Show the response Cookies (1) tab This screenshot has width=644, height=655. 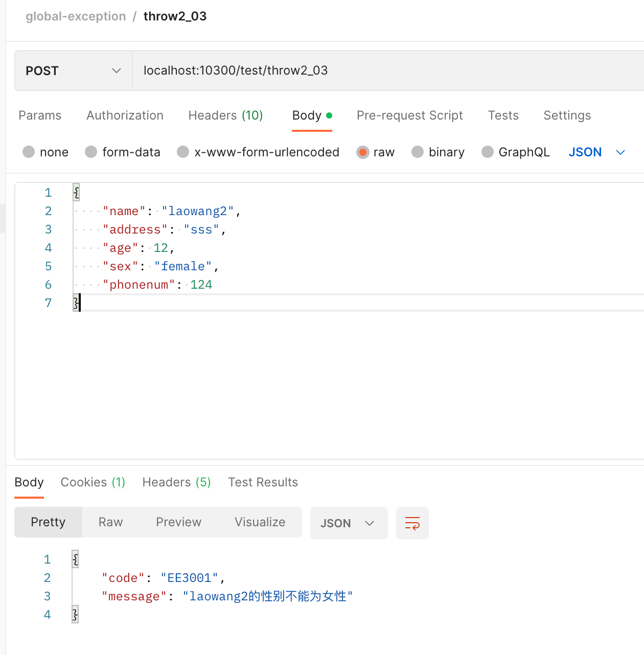tap(93, 482)
